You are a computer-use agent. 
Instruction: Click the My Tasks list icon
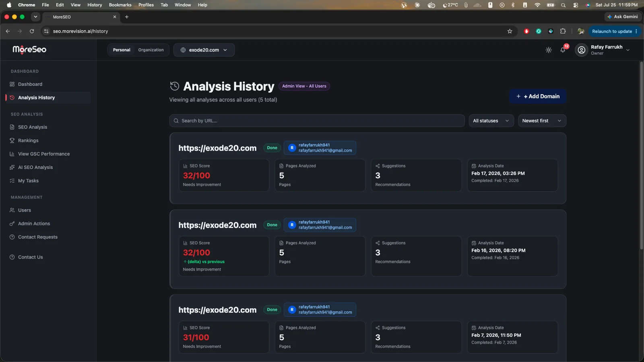pyautogui.click(x=12, y=181)
